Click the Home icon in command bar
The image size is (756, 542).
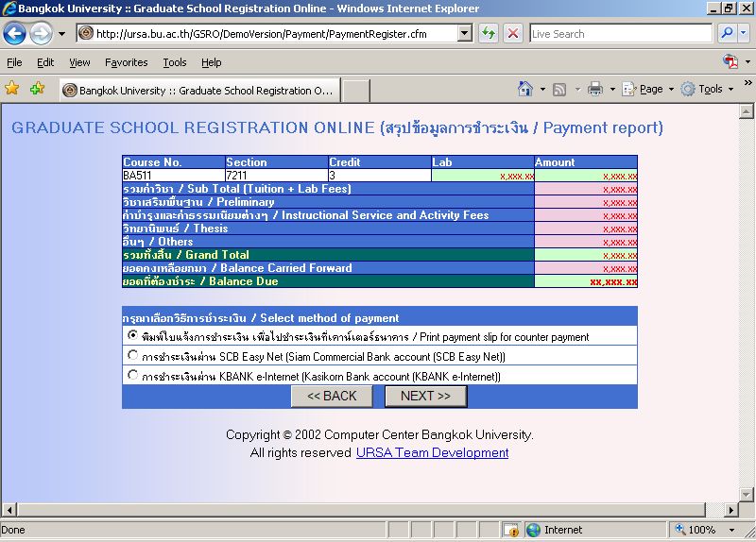525,89
